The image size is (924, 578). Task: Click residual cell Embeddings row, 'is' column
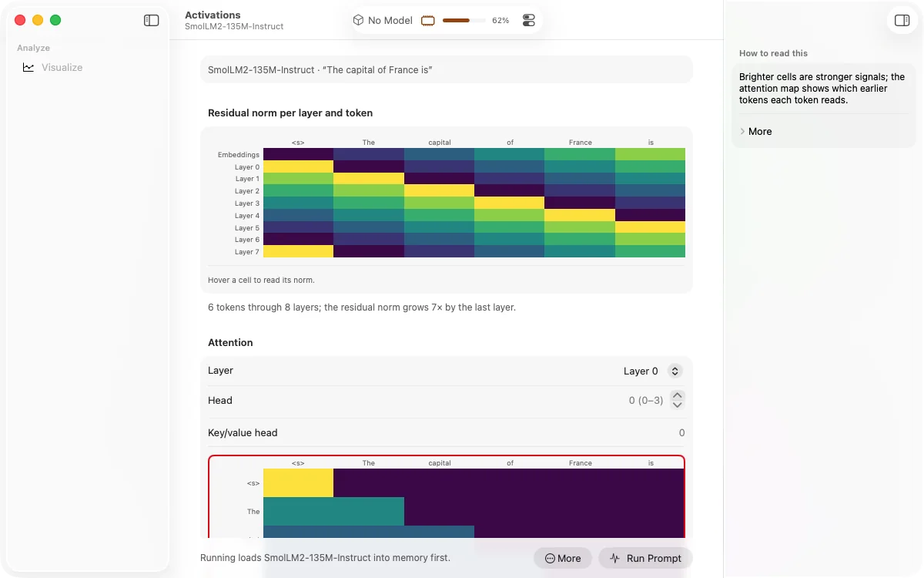pos(650,154)
